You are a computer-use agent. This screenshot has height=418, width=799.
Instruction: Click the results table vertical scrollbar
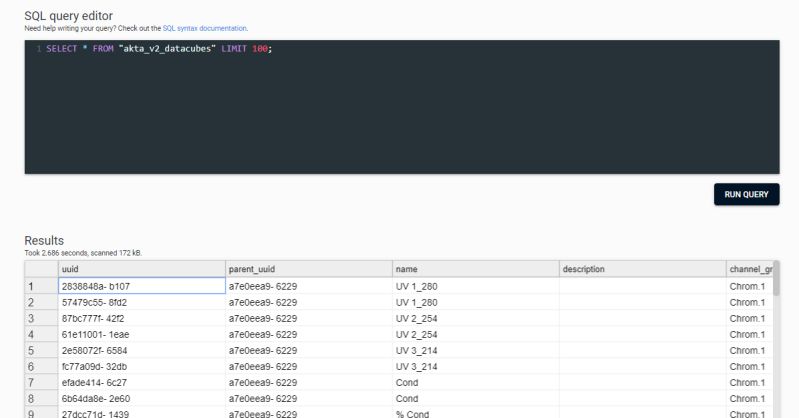tap(776, 278)
